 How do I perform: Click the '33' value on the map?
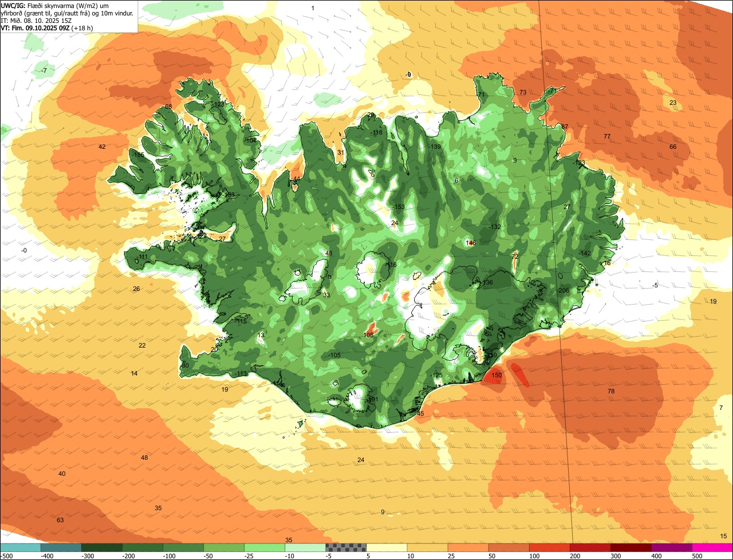click(326, 295)
